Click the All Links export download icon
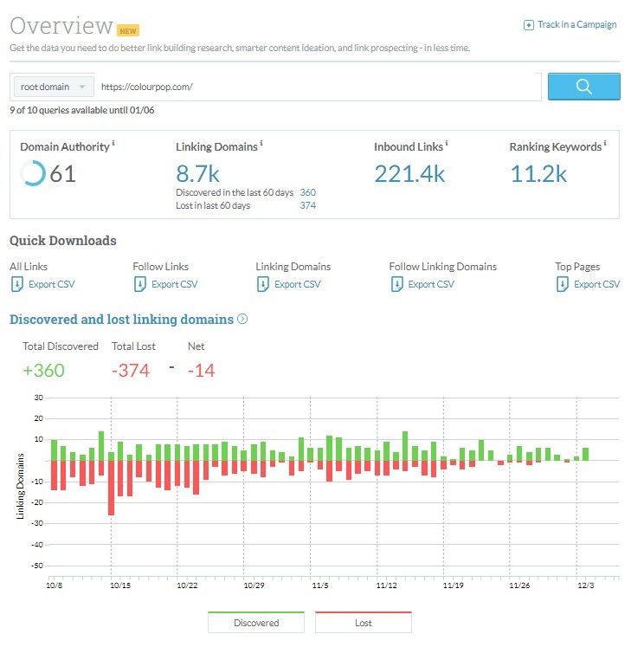 click(x=17, y=284)
